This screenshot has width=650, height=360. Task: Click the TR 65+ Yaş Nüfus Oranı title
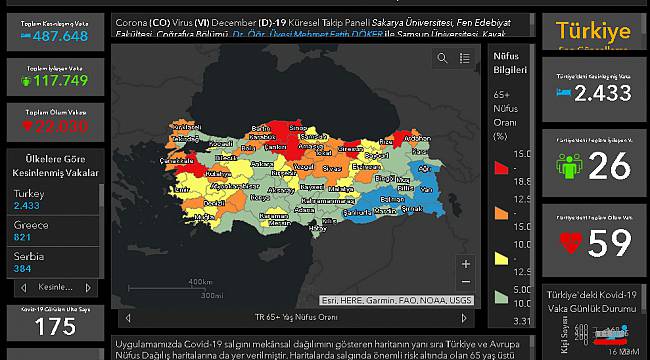(296, 318)
